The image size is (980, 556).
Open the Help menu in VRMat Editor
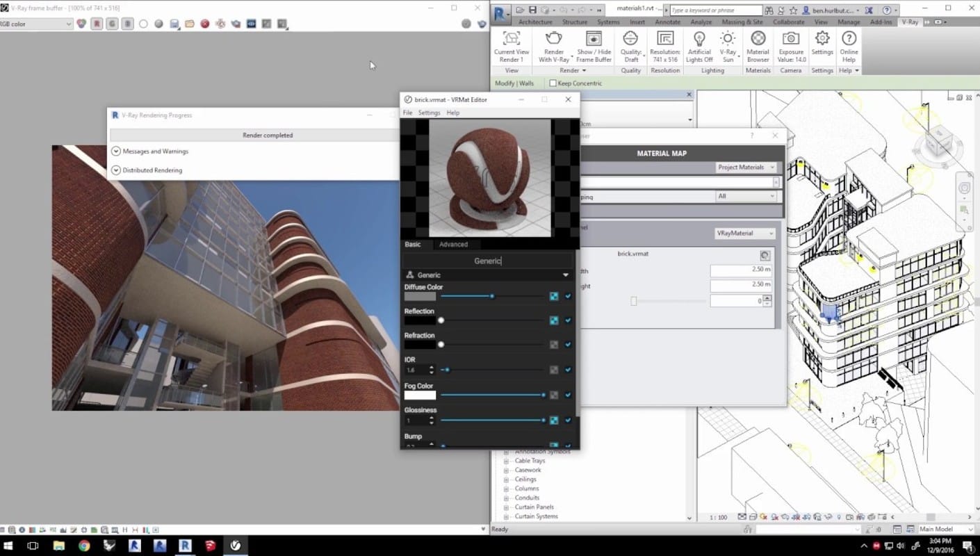[x=453, y=113]
